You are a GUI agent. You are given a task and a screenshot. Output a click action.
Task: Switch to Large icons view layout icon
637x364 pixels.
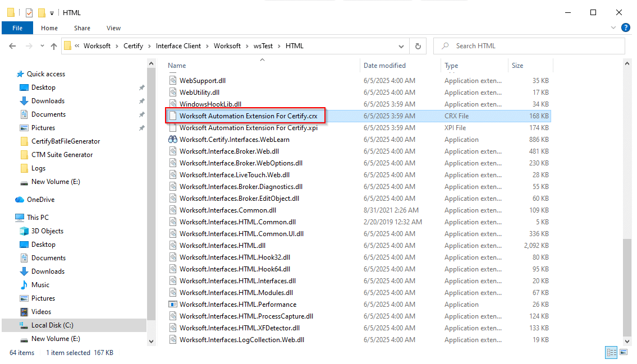624,352
